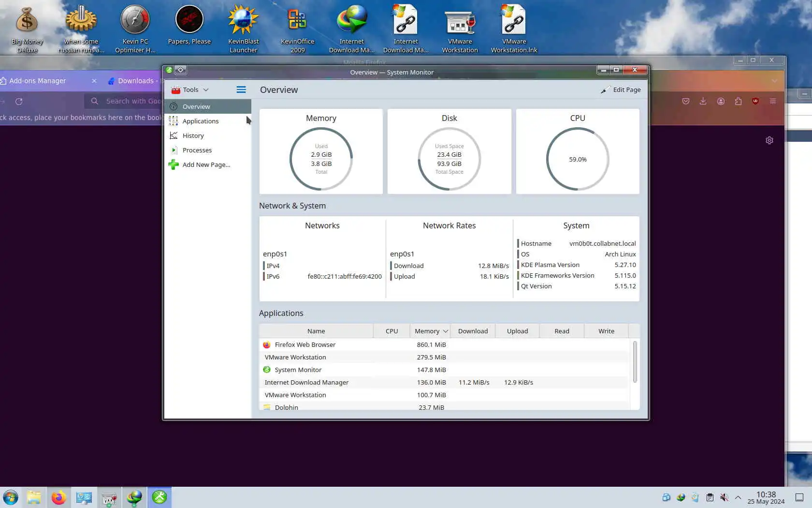Click the System Monitor taskbar icon
This screenshot has height=508, width=812.
click(x=159, y=497)
